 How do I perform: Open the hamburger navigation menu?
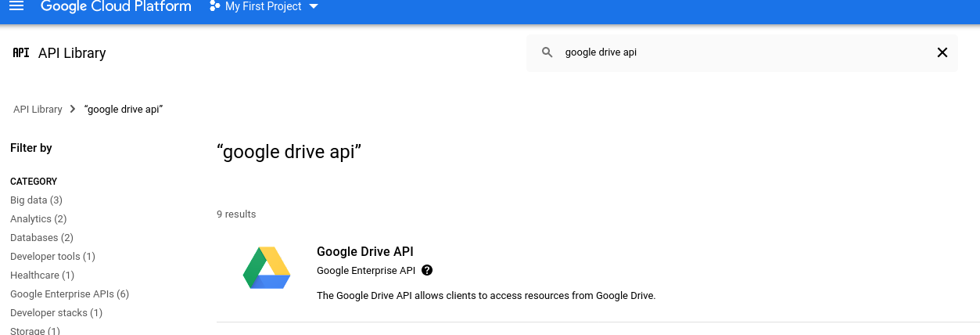click(x=16, y=6)
